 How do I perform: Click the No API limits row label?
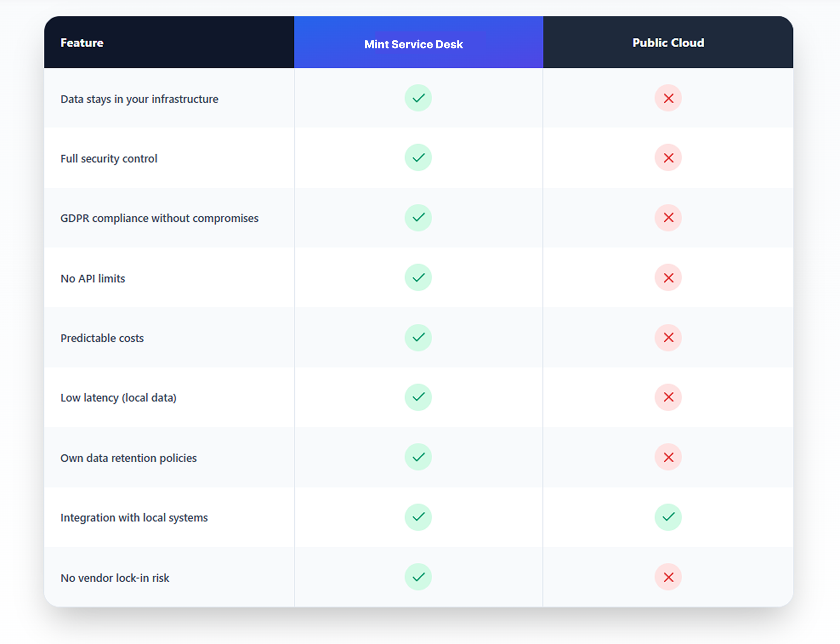(x=93, y=279)
